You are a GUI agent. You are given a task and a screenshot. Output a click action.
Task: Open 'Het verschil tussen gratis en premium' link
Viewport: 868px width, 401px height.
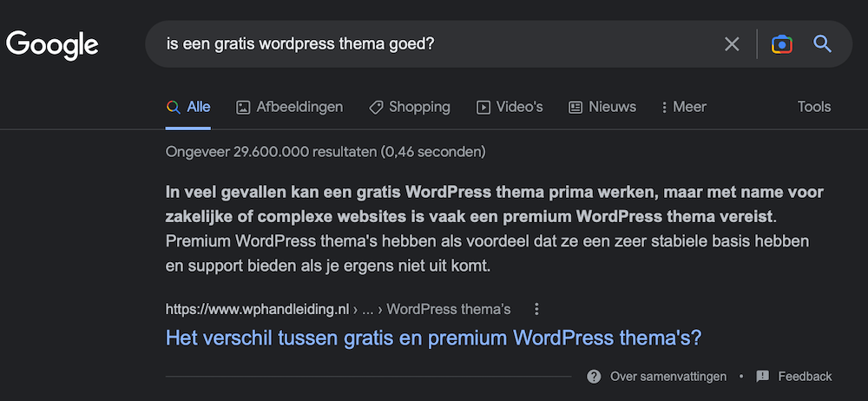[433, 338]
